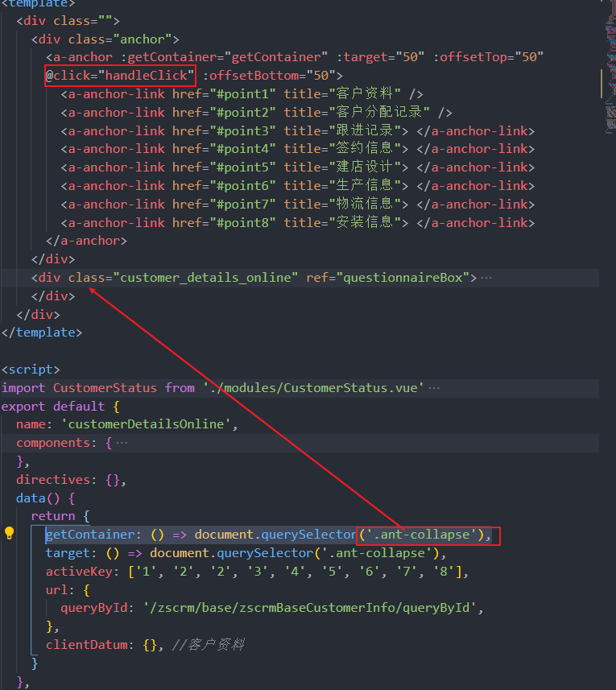Click the closing </template> tag

coord(42,333)
